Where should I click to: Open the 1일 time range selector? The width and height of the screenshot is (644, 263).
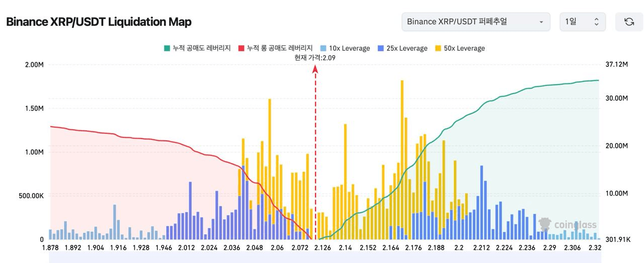point(583,22)
